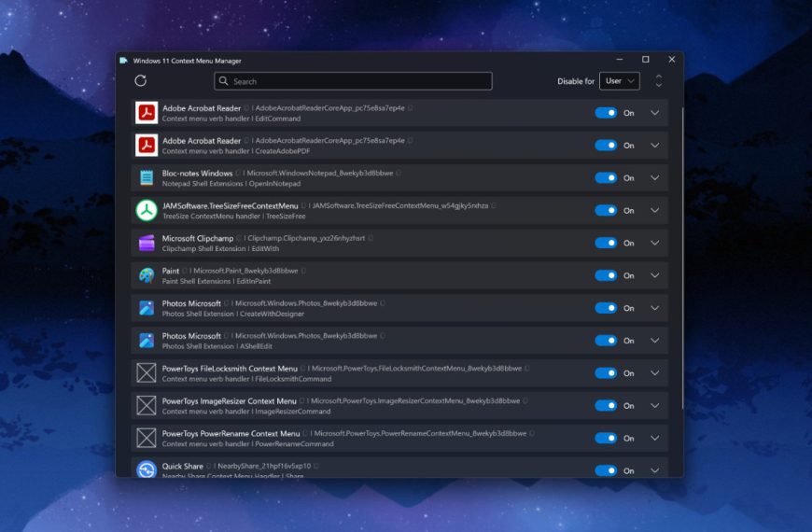Click the 'Disable for' label
The width and height of the screenshot is (812, 532).
coord(575,81)
